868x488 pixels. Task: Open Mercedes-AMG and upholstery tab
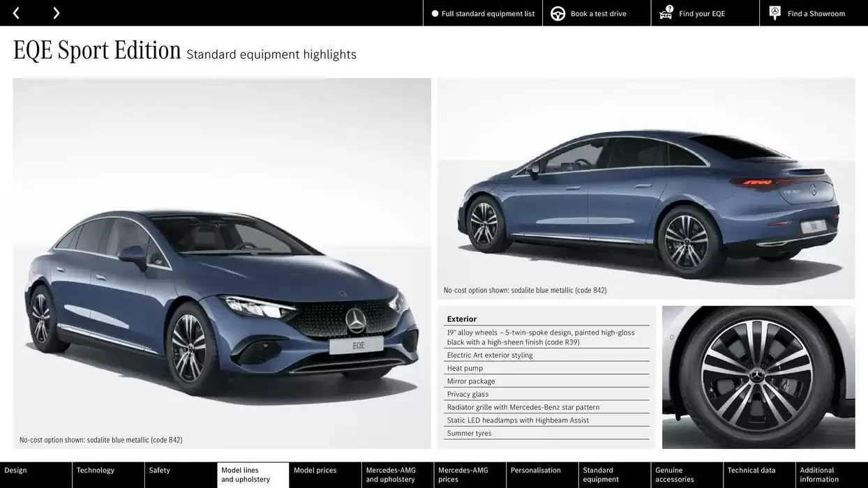point(398,475)
